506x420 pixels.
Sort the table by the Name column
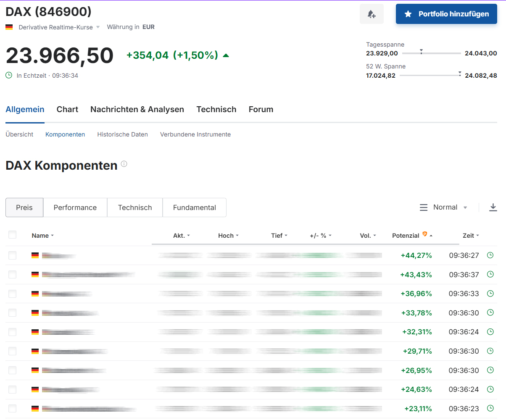[42, 236]
